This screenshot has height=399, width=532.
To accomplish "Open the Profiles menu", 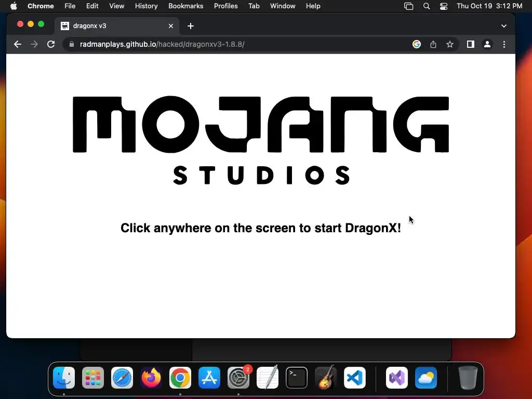I will (225, 6).
